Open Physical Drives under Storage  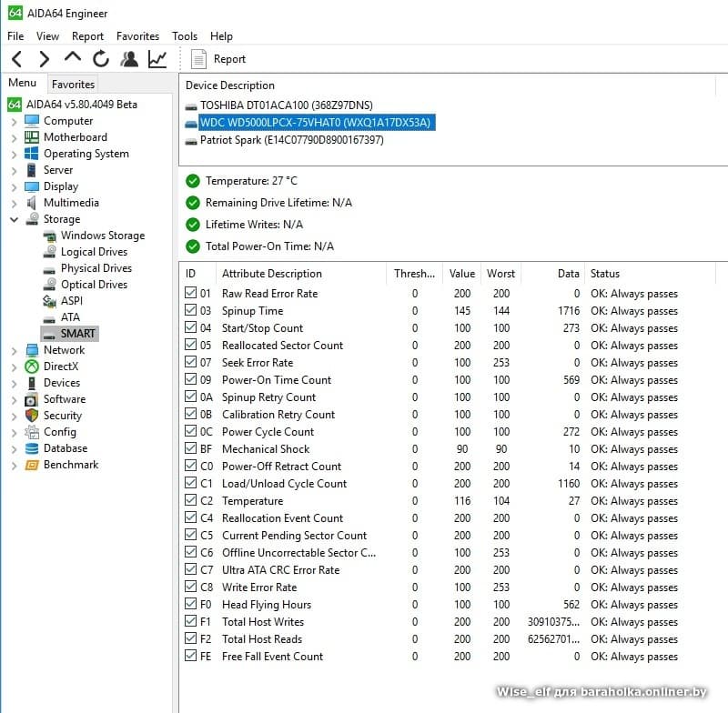(x=96, y=268)
